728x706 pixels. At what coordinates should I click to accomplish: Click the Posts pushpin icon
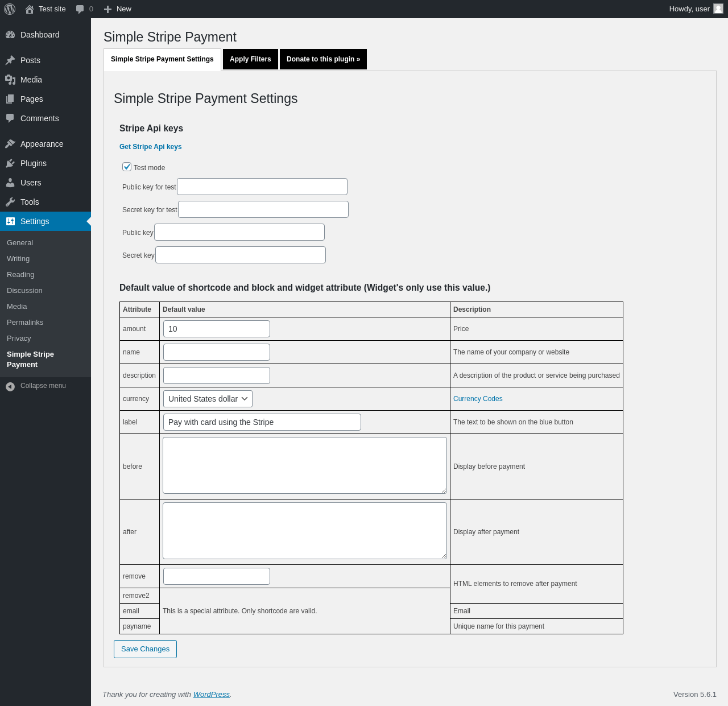(10, 60)
